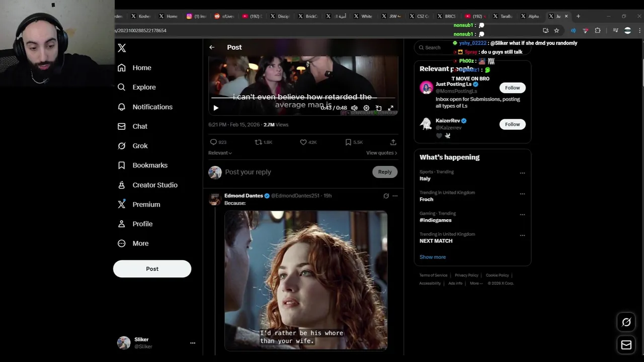The height and width of the screenshot is (362, 644).
Task: Click the white Post button
Action: (x=152, y=269)
